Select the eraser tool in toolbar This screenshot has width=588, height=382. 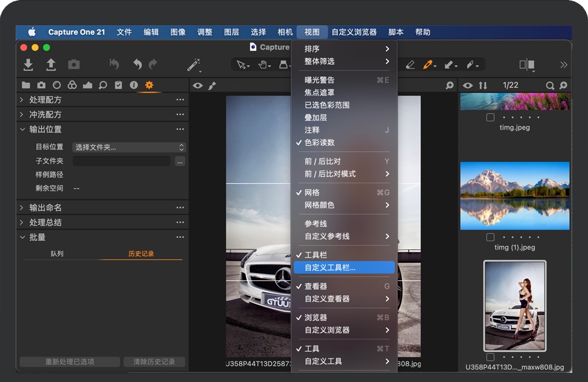coord(410,64)
